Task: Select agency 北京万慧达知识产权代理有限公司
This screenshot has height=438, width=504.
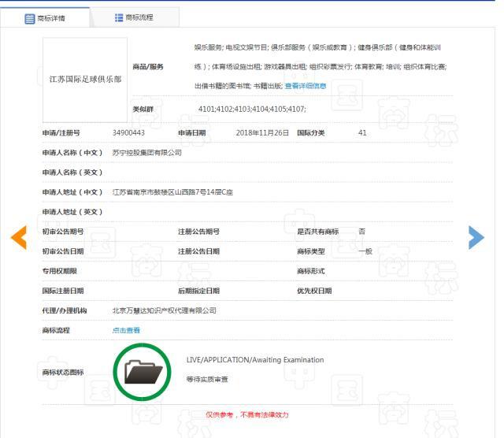Action: [165, 310]
